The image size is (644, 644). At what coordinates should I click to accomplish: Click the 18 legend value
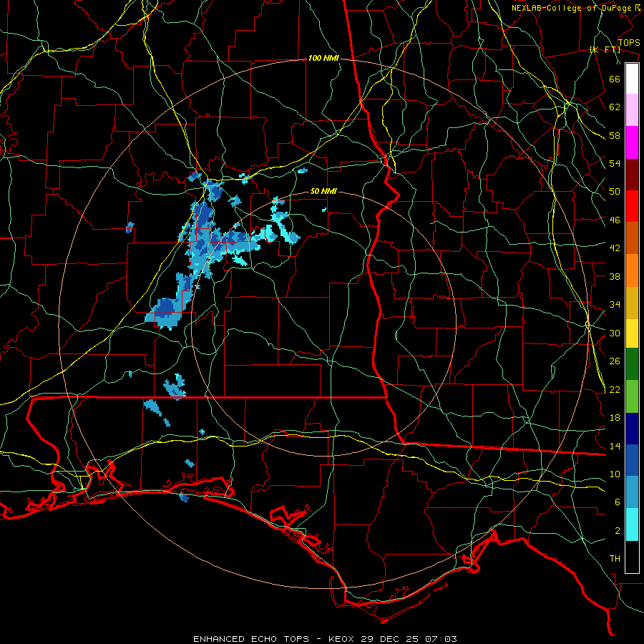coord(615,418)
